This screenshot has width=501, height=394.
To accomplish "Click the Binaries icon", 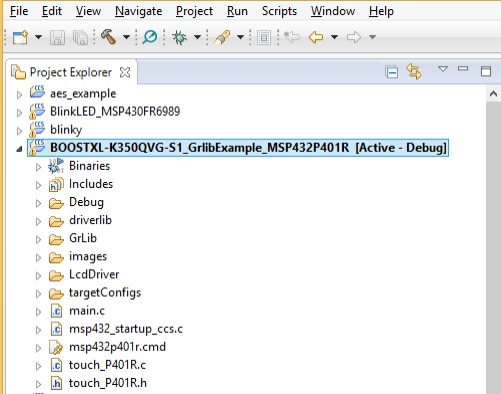I will (56, 166).
